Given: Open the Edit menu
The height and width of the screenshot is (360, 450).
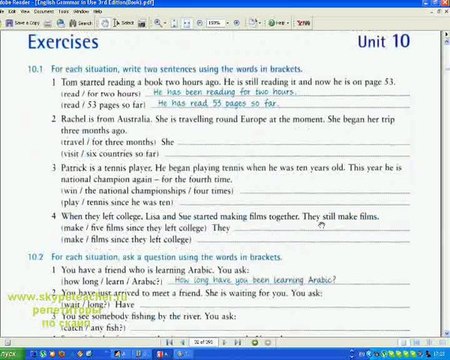Looking at the screenshot, I should (x=12, y=11).
